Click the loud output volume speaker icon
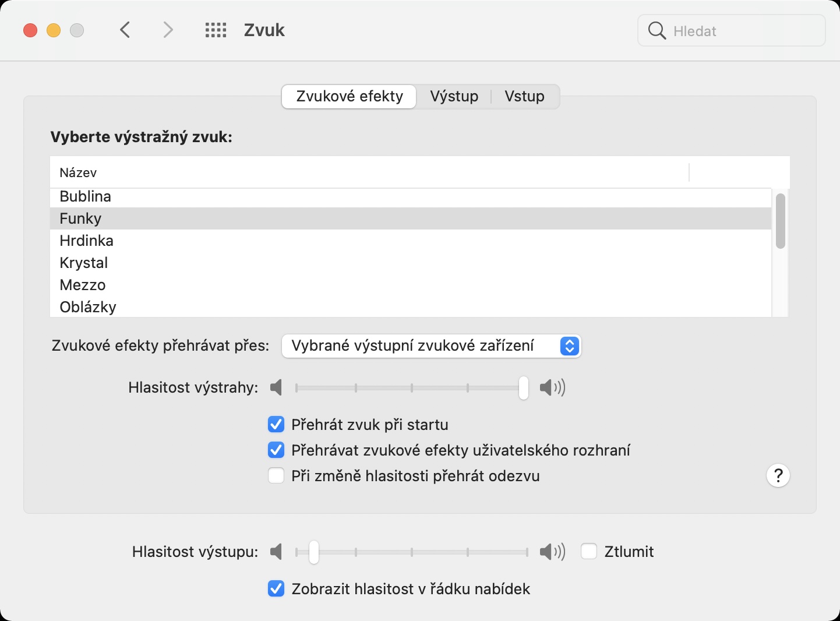This screenshot has width=840, height=621. click(552, 552)
